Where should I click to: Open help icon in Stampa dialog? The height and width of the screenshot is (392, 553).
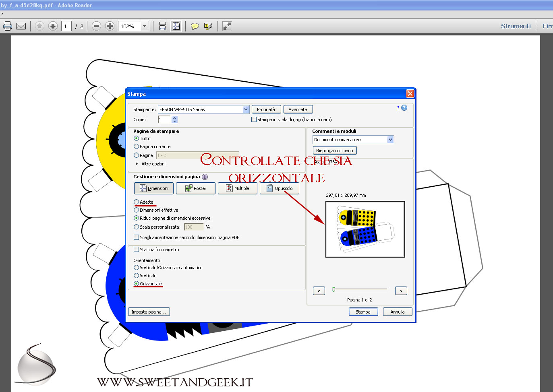point(404,108)
